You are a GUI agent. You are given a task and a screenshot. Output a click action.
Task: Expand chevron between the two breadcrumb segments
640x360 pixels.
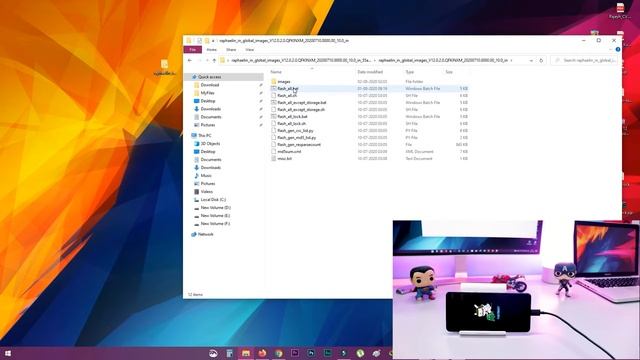(375, 60)
